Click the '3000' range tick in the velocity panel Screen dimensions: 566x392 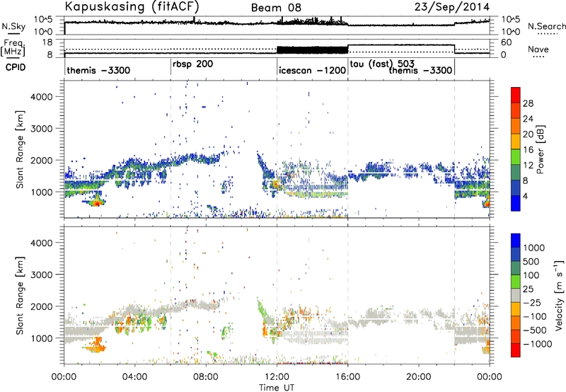coord(42,275)
